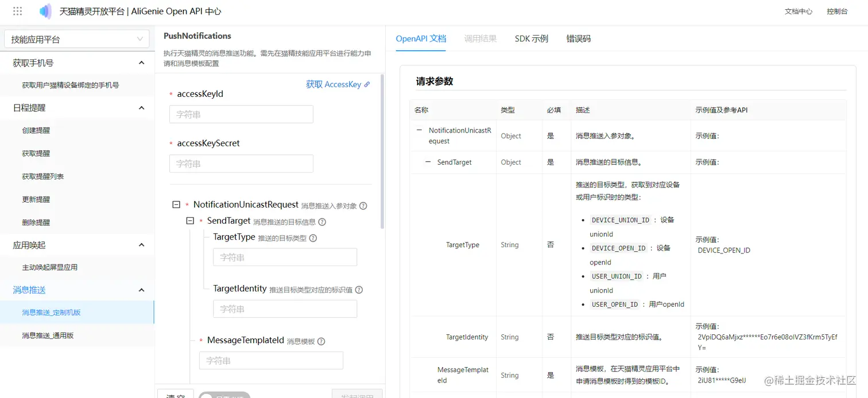Click the 获取 AccessKey link
Viewport: 868px width, 398px height.
tap(338, 84)
